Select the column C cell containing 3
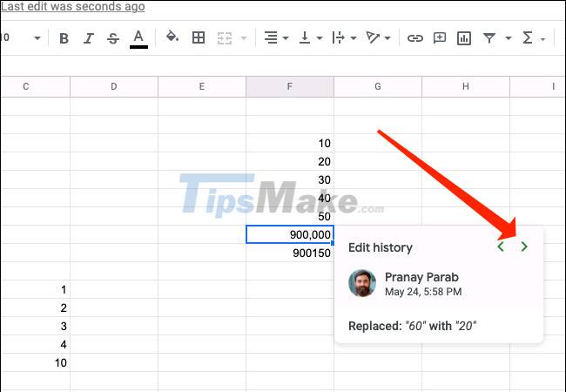This screenshot has width=566, height=392. pyautogui.click(x=36, y=326)
